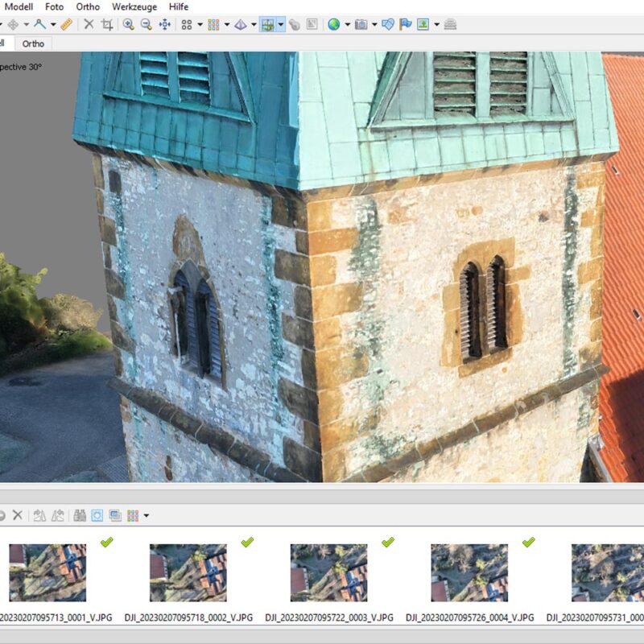The height and width of the screenshot is (644, 644).
Task: Expand the globe basemap dropdown arrow
Action: (x=347, y=24)
